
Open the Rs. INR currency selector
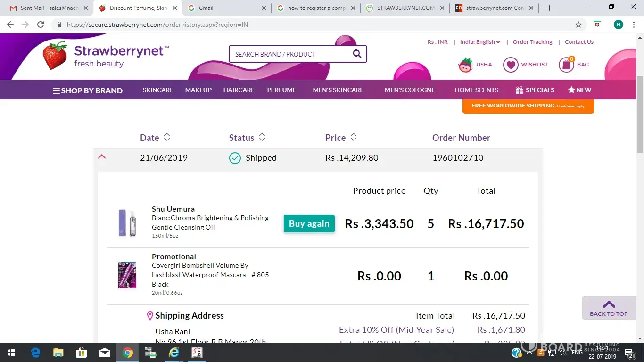438,42
